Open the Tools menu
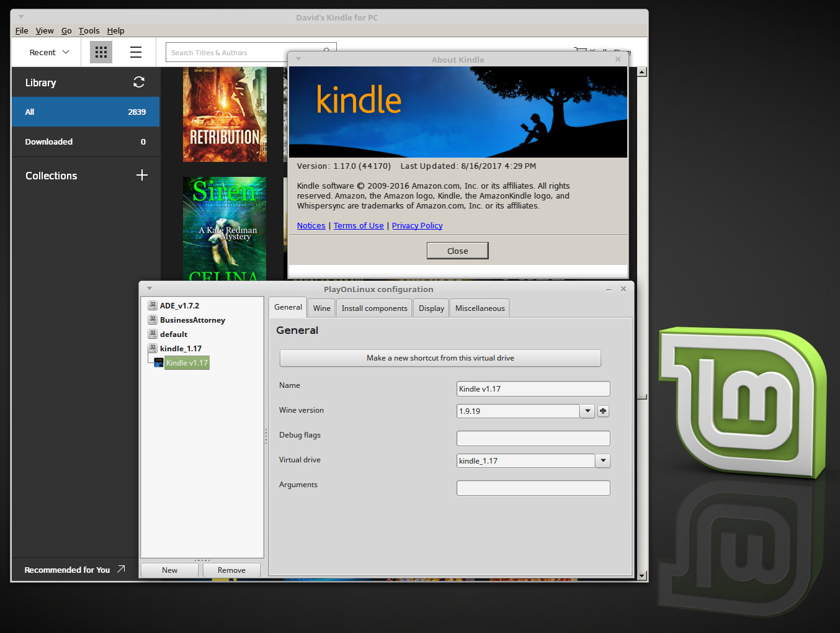Screen dimensions: 840x633 pyautogui.click(x=89, y=30)
